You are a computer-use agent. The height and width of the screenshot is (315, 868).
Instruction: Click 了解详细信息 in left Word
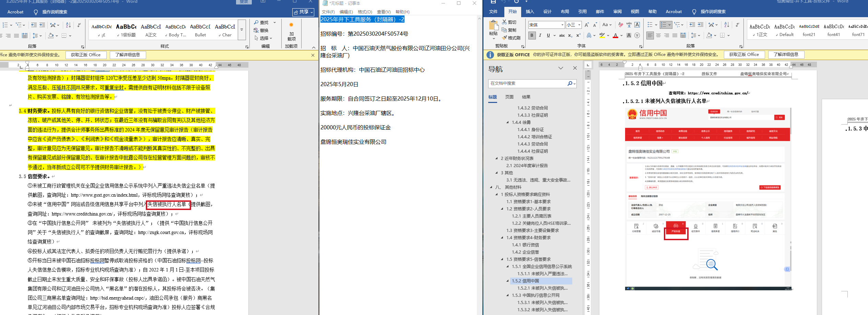coord(128,55)
